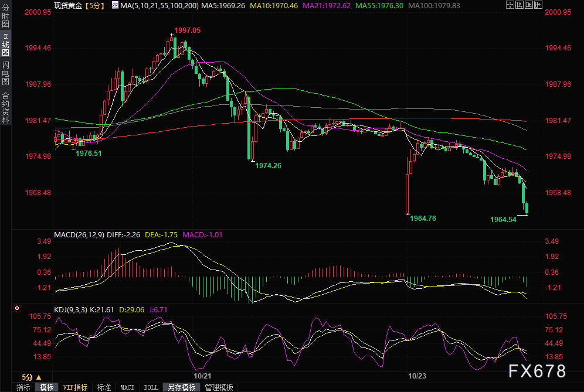Click the 10/21 date on time axis
The image size is (584, 392).
[202, 376]
